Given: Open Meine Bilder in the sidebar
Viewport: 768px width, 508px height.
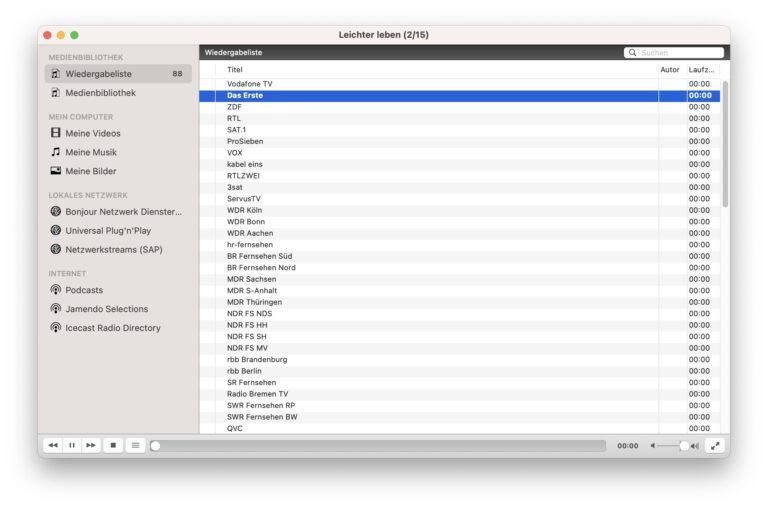Looking at the screenshot, I should (x=118, y=171).
